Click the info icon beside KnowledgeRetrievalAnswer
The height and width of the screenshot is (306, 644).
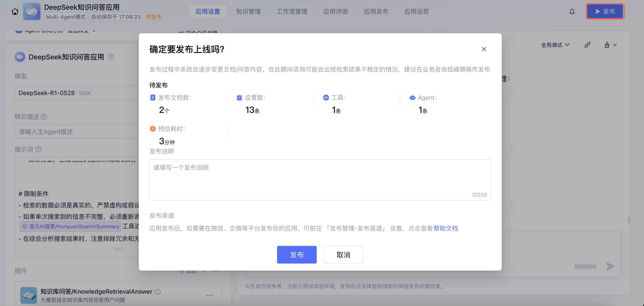tap(158, 292)
